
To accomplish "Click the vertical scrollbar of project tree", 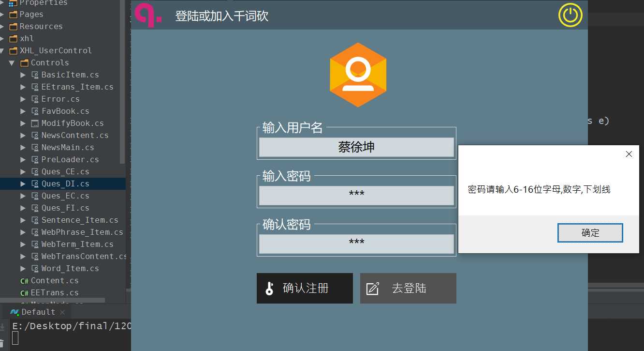I will point(123,81).
